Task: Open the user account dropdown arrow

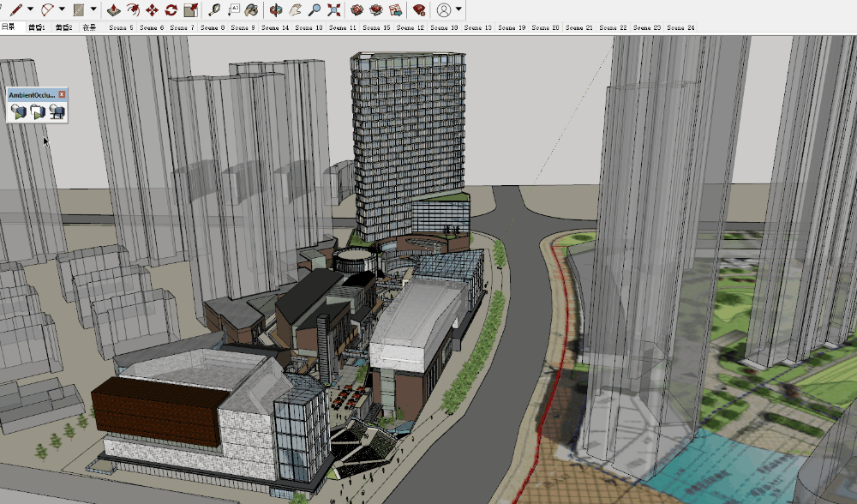Action: point(459,10)
